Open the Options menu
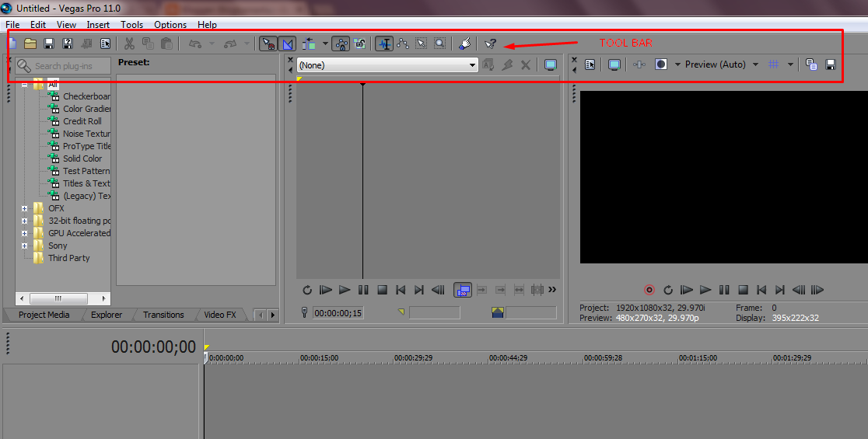 point(170,24)
